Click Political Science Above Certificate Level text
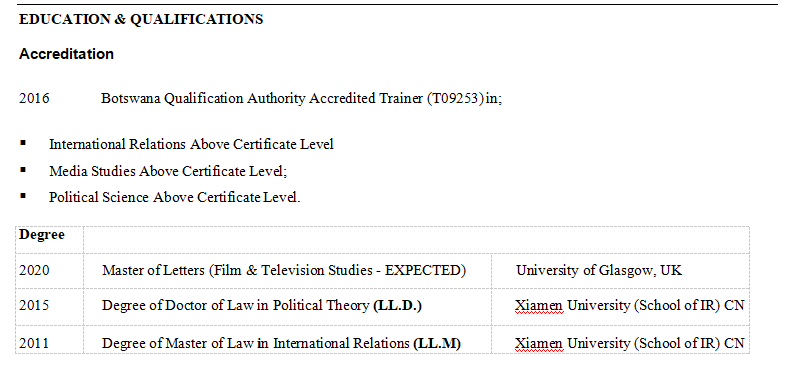The image size is (800, 376). [174, 197]
